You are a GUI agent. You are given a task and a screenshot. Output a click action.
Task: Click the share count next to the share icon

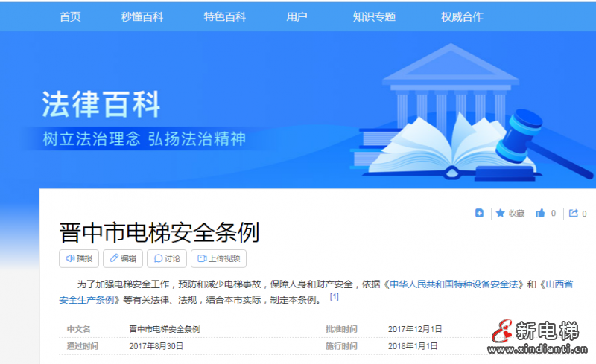[584, 214]
